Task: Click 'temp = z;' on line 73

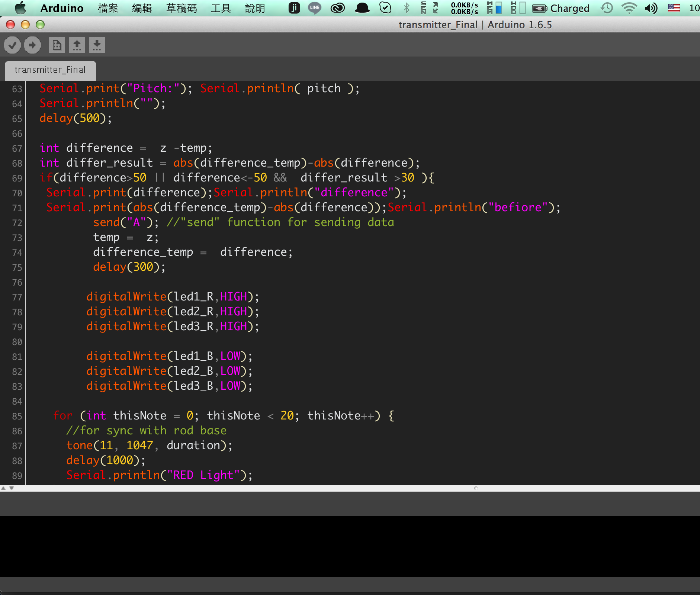Action: pyautogui.click(x=126, y=237)
